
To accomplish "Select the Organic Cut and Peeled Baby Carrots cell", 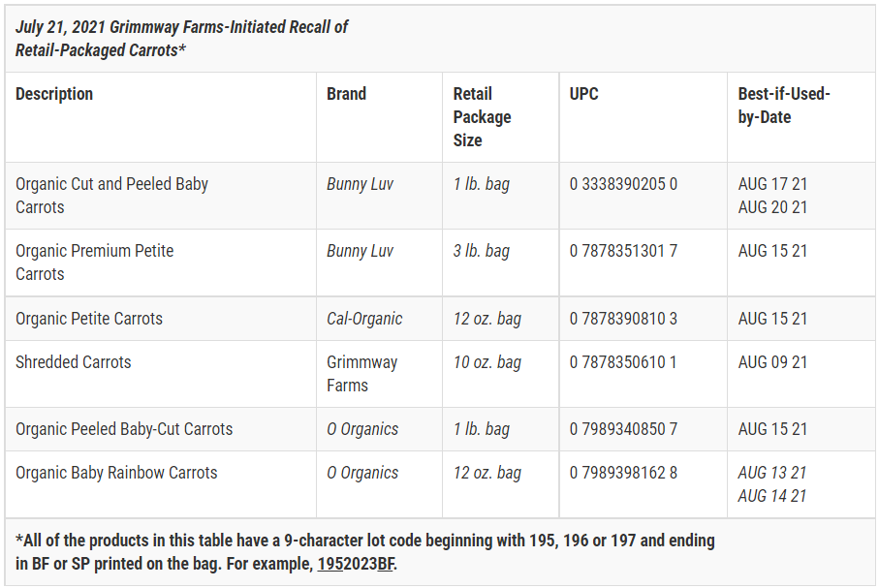I will (111, 196).
